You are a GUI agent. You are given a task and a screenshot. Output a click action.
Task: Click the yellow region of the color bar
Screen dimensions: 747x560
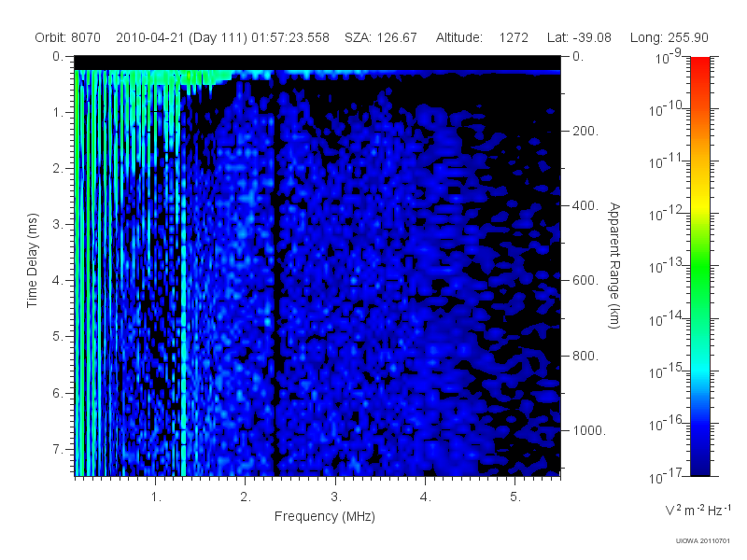(x=699, y=203)
